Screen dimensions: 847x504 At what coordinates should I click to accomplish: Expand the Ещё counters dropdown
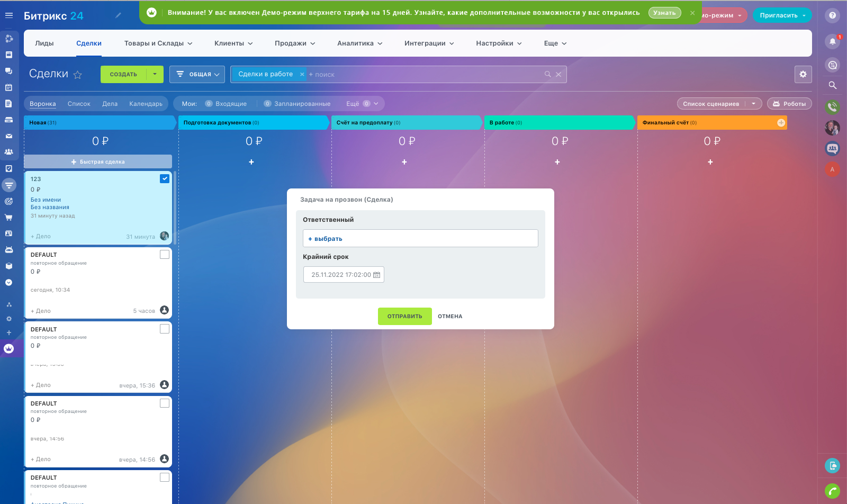tap(363, 104)
